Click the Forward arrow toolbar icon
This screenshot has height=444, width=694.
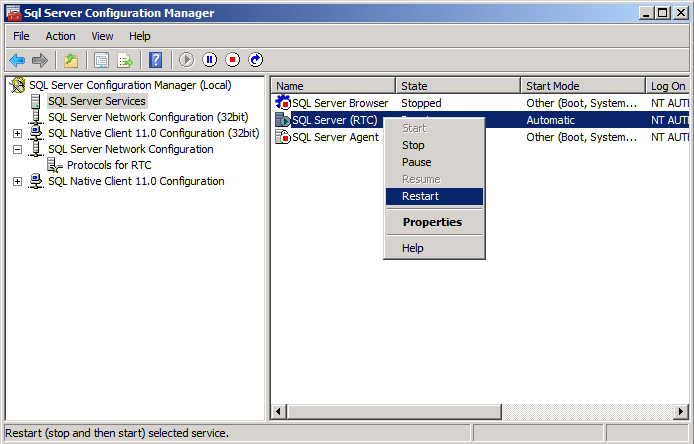tap(40, 60)
